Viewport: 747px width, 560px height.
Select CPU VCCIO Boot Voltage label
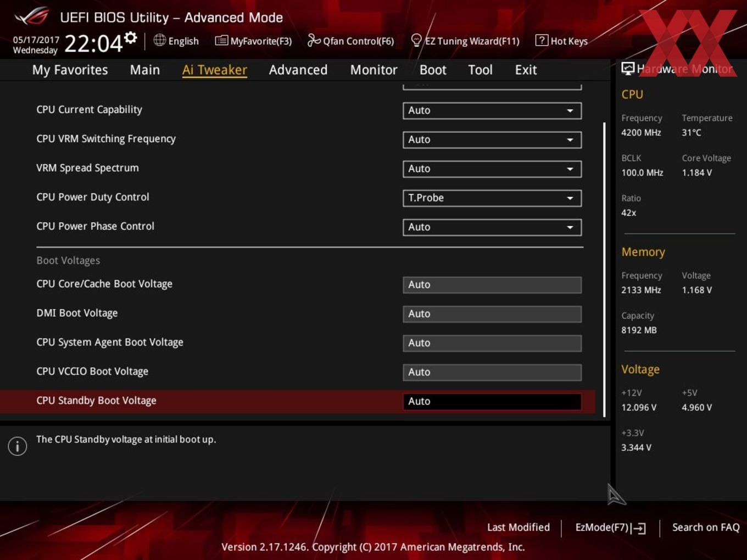[x=92, y=371]
